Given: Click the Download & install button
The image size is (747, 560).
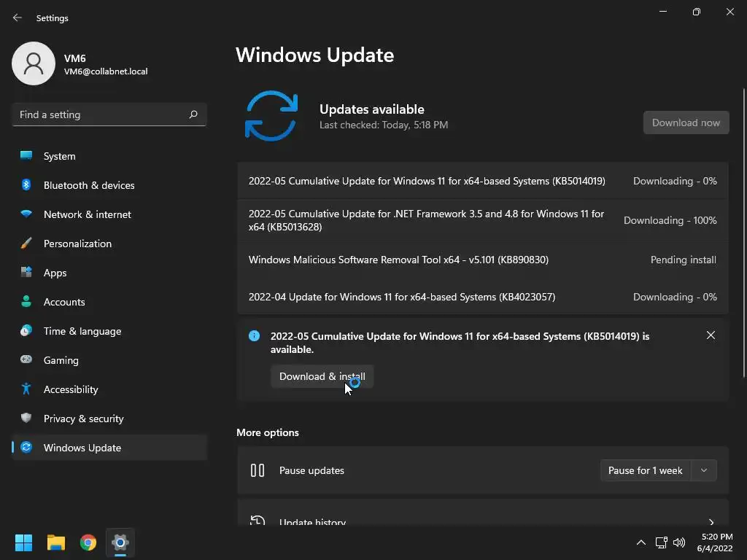Looking at the screenshot, I should point(322,377).
